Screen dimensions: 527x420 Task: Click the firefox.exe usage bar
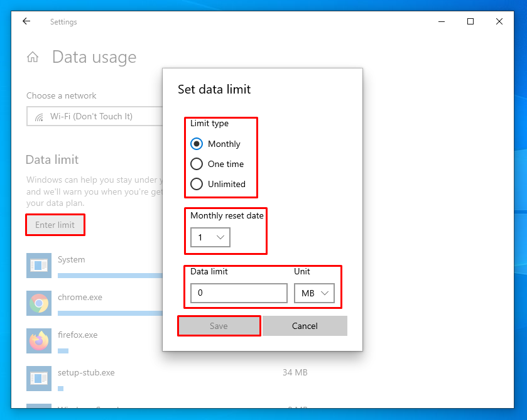click(x=63, y=351)
